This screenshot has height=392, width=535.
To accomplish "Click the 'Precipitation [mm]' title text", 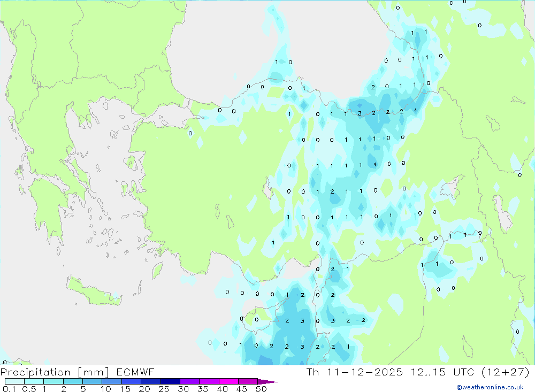I will tap(55, 372).
